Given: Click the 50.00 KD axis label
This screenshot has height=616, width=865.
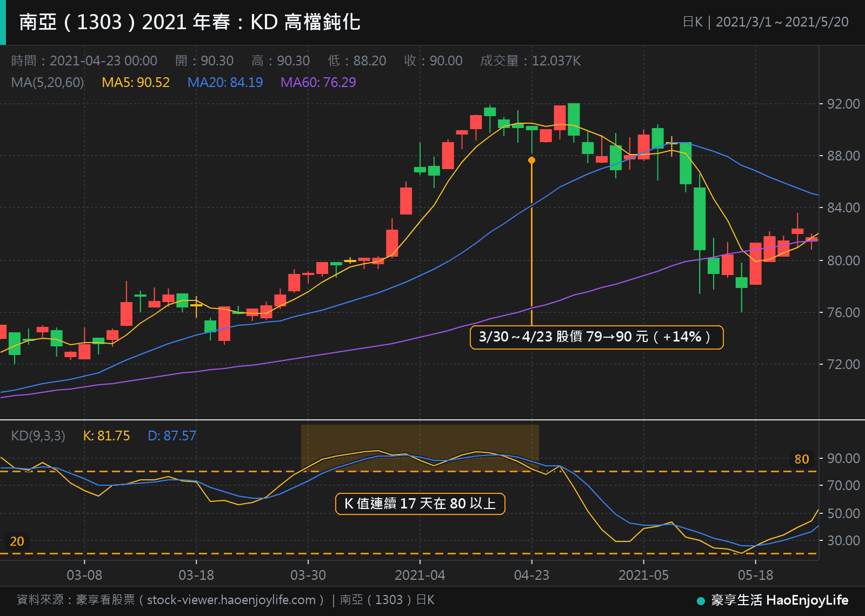Looking at the screenshot, I should point(843,513).
